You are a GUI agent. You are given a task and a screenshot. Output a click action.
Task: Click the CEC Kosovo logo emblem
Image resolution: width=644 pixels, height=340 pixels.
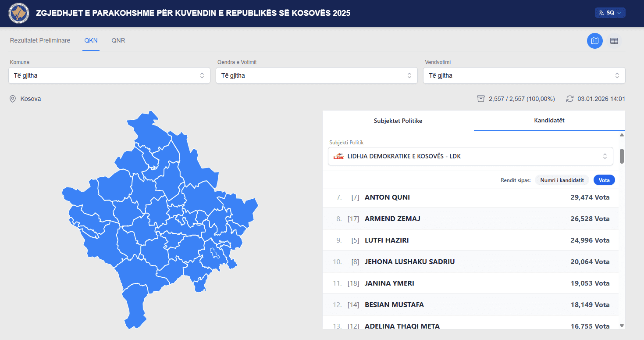(19, 14)
